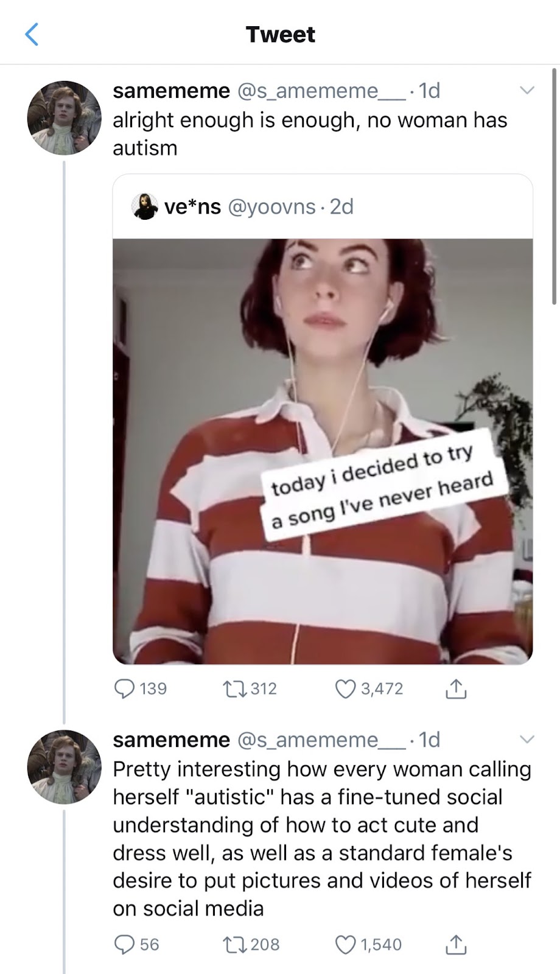This screenshot has height=974, width=560.
Task: Open the quoted ve*ns @yoovns tweet header
Action: 259,207
